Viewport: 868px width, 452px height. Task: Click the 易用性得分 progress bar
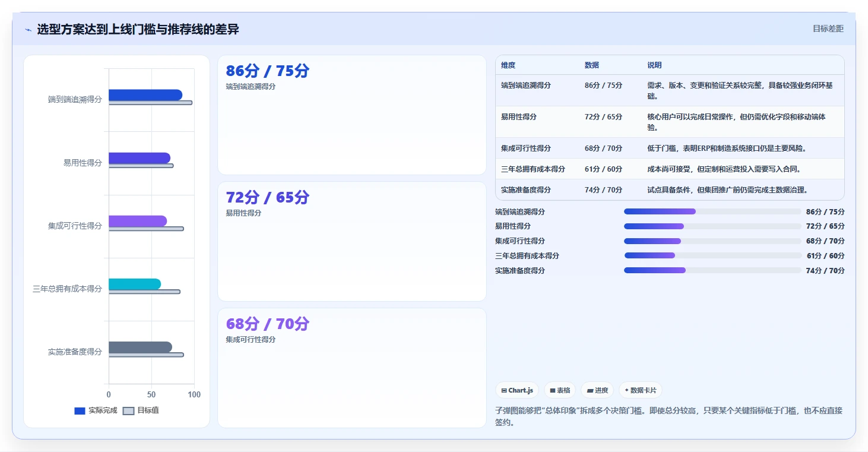pyautogui.click(x=712, y=226)
